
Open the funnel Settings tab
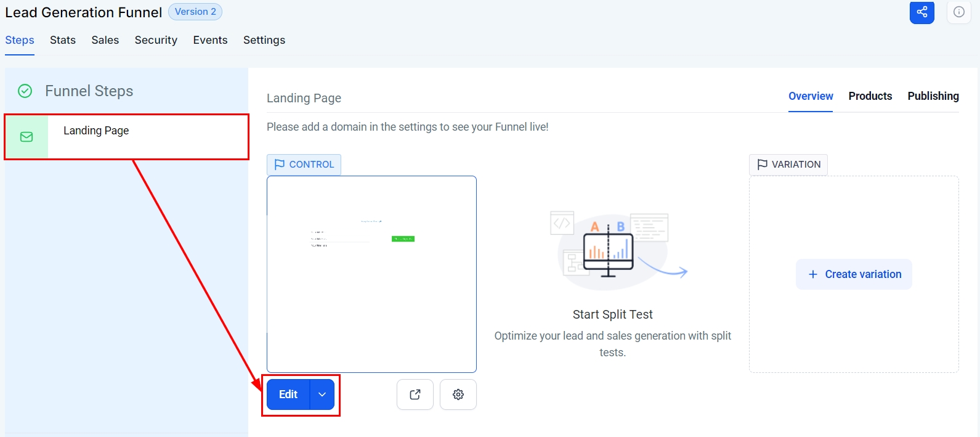264,40
